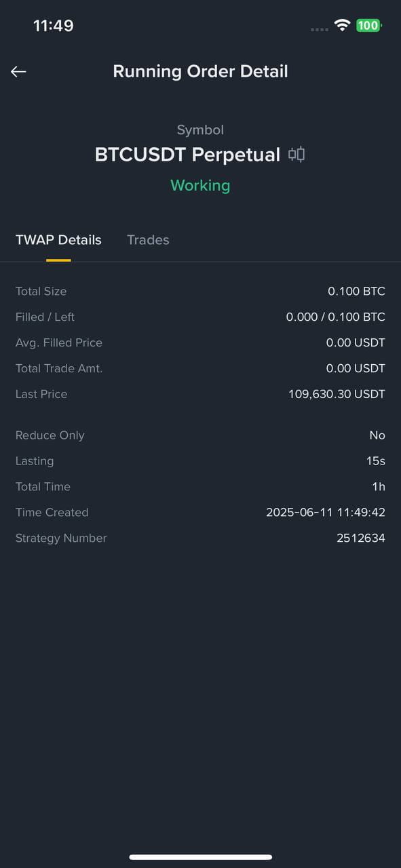This screenshot has width=401, height=868.
Task: Select the TWAP Details tab
Action: tap(58, 240)
